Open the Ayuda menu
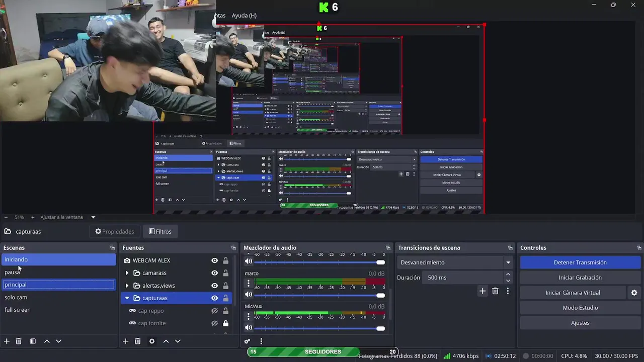 244,16
